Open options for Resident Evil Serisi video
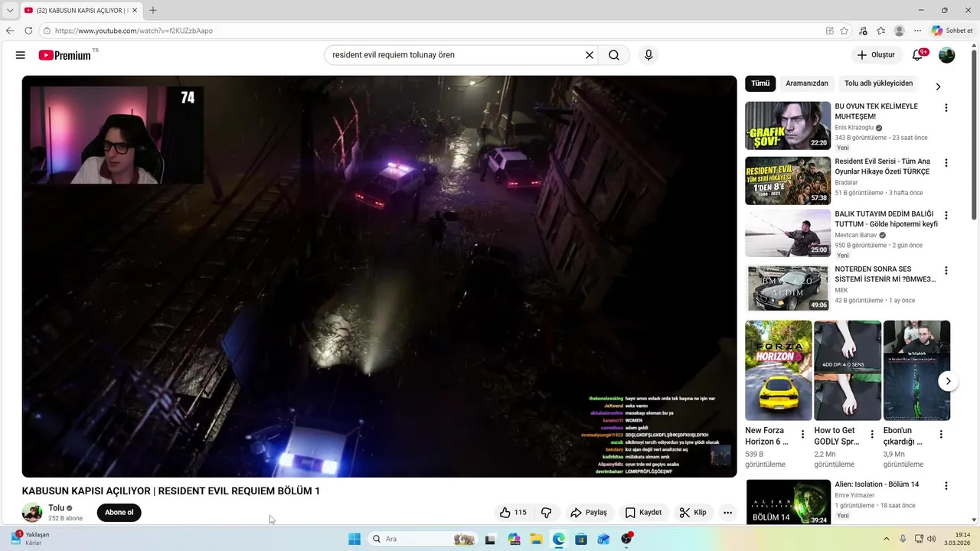Screen dimensions: 980x551 (x=946, y=163)
